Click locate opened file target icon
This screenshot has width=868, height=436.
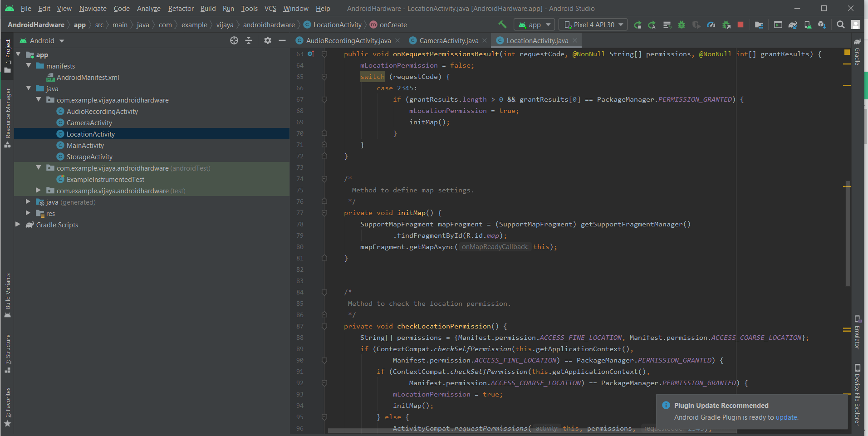pos(234,40)
